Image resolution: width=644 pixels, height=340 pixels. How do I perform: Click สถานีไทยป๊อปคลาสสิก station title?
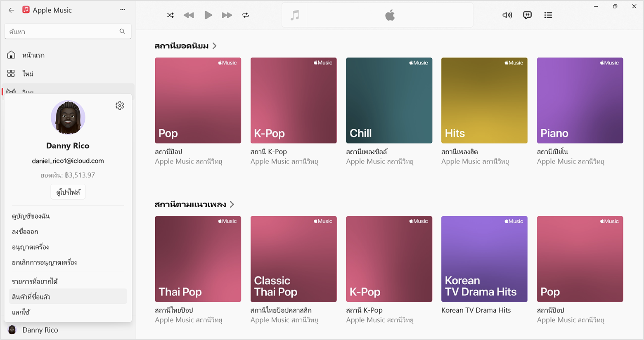(281, 310)
